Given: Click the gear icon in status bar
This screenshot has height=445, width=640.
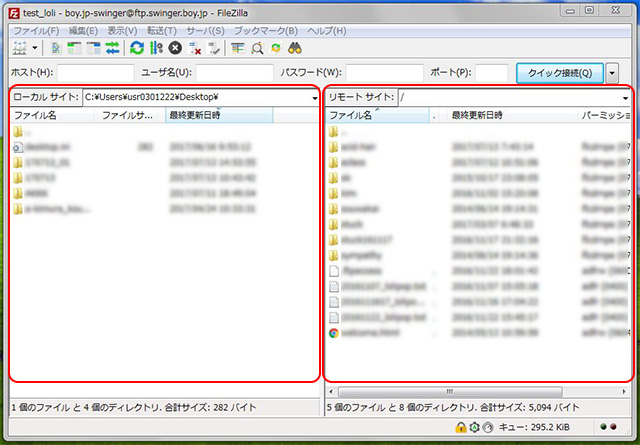Looking at the screenshot, I should pyautogui.click(x=474, y=427).
